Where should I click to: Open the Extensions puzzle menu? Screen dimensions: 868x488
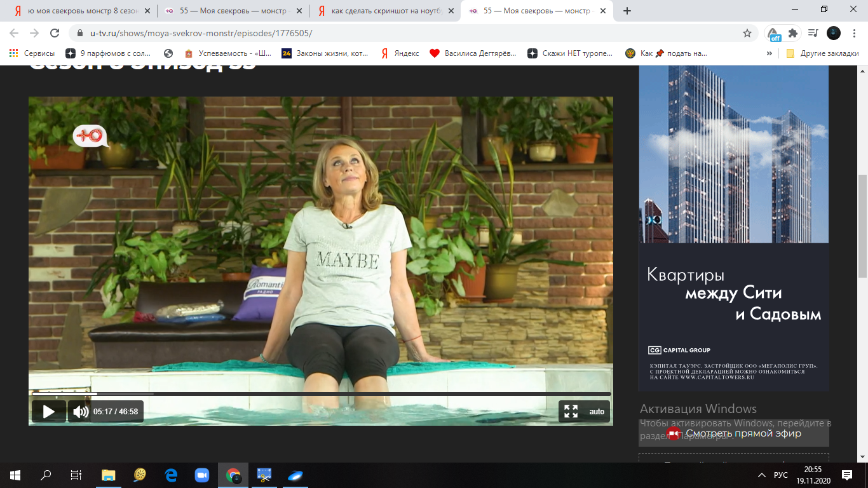792,33
